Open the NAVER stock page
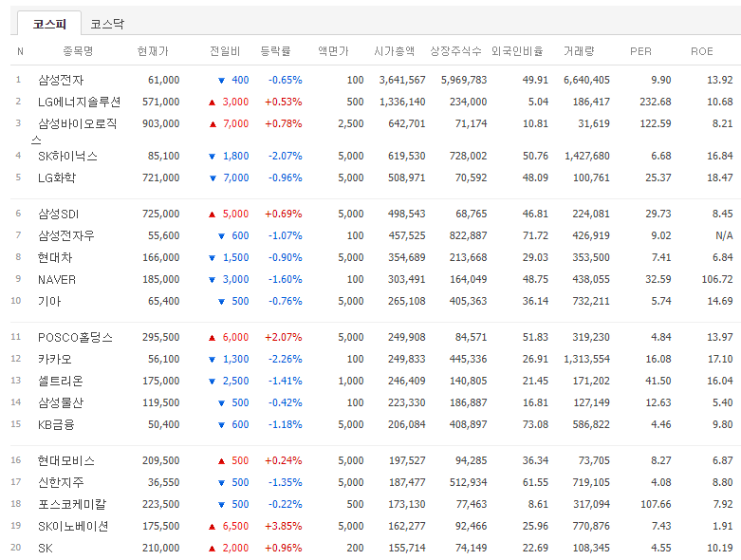741x560 pixels. (x=57, y=279)
